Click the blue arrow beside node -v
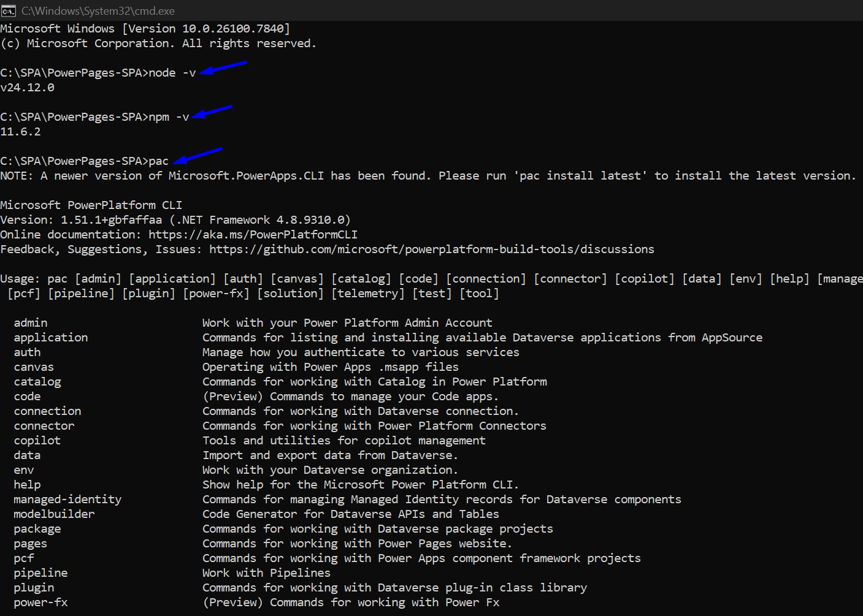Viewport: 863px width, 616px height. tap(223, 67)
